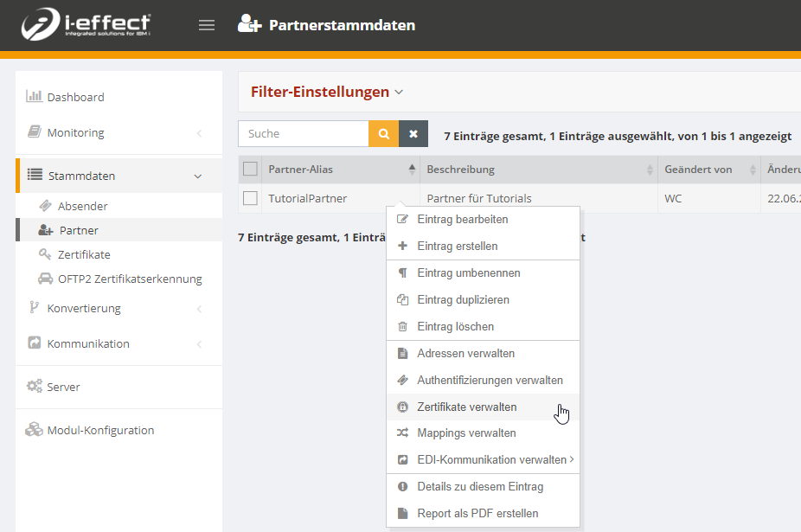Open OFTP2 Zertifikatserkennung in sidebar
The image size is (801, 532).
[x=130, y=279]
